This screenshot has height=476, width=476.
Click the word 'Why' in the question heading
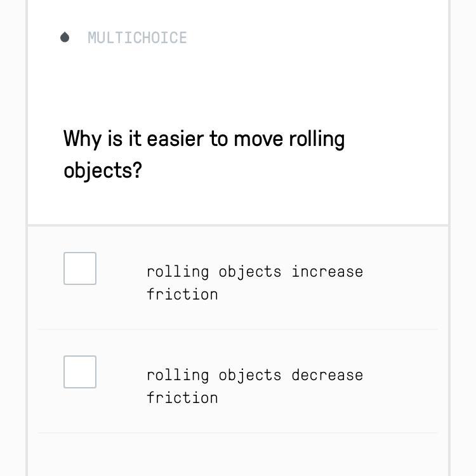[x=83, y=139]
